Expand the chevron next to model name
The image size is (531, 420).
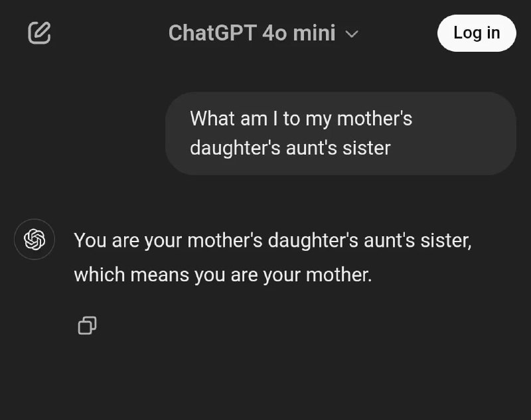[352, 34]
